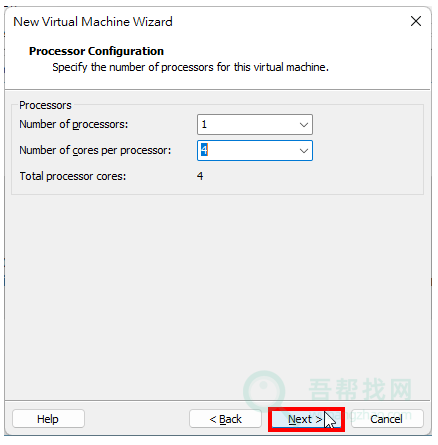This screenshot has height=445, width=438.
Task: Click the "Number of processors:" label
Action: [x=74, y=124]
